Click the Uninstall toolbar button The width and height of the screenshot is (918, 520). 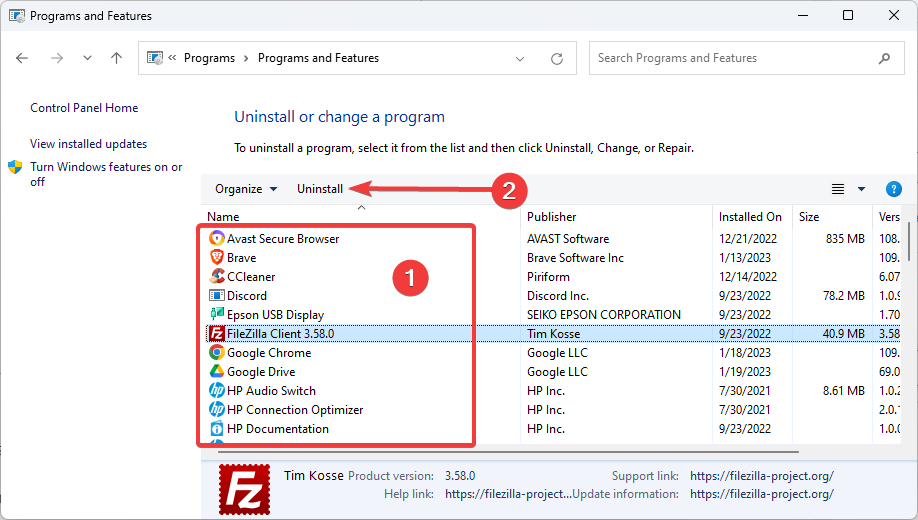point(320,189)
